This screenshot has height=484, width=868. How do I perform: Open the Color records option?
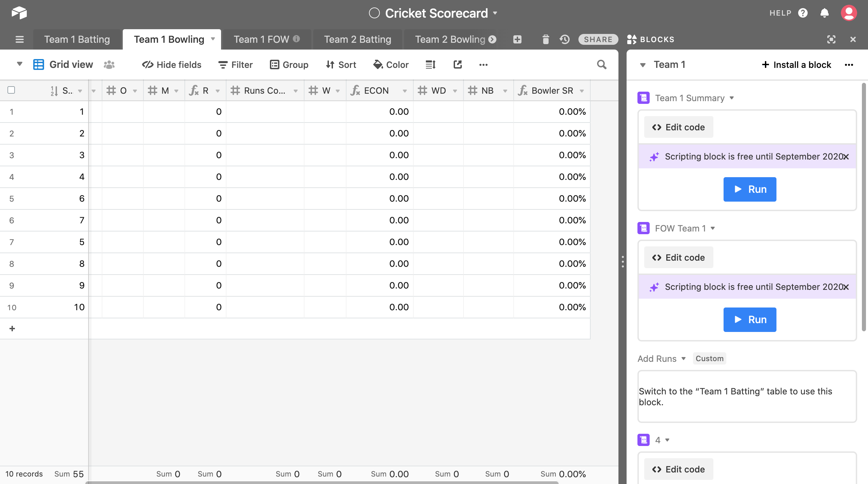click(391, 64)
